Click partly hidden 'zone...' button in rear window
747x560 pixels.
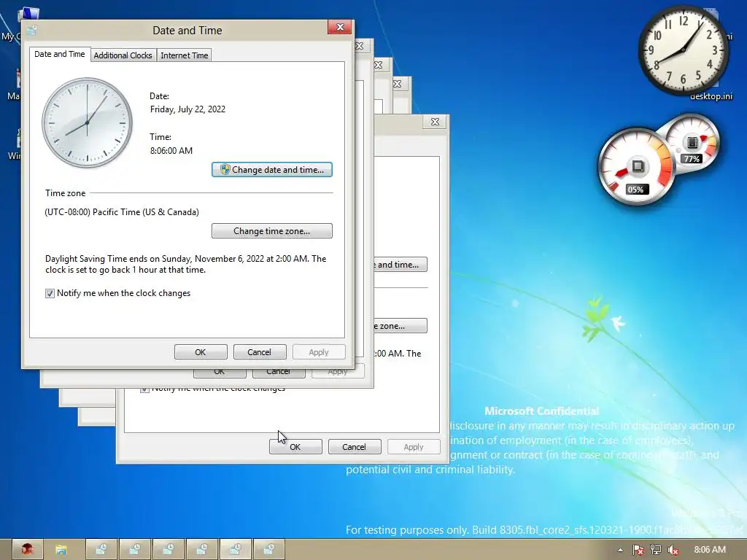[400, 326]
